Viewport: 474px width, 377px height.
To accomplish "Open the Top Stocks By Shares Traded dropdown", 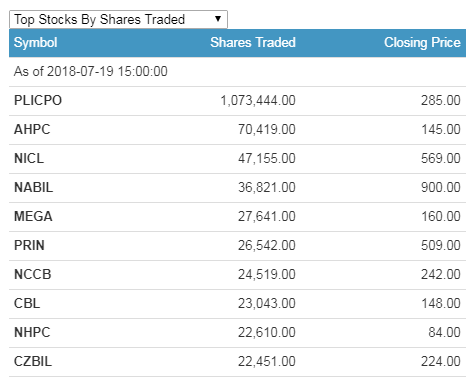I will tap(118, 19).
